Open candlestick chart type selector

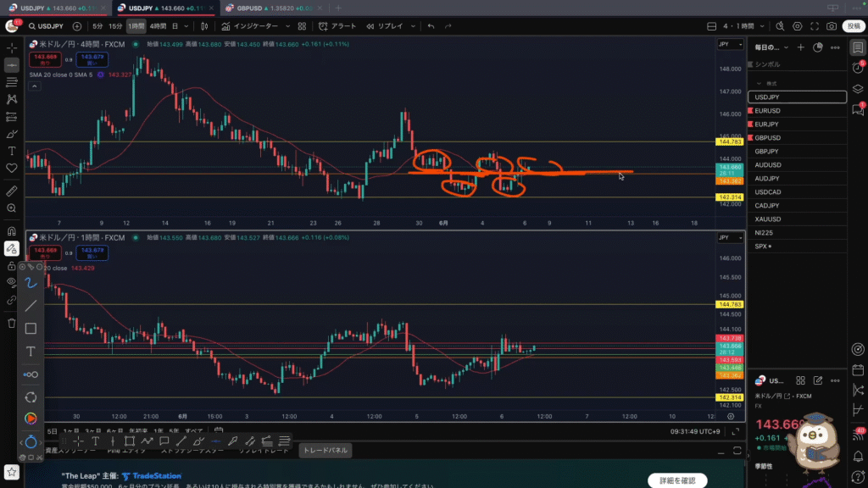(204, 26)
